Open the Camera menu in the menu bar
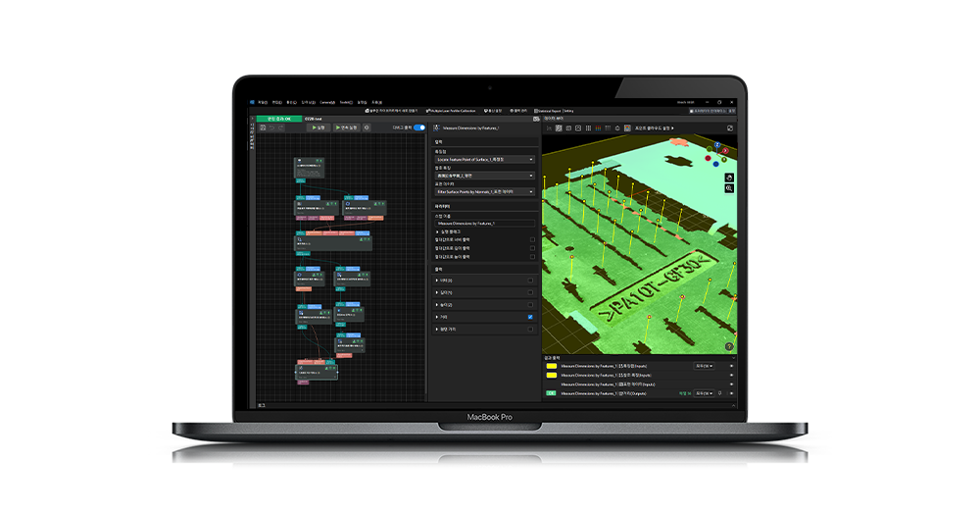 click(x=327, y=102)
